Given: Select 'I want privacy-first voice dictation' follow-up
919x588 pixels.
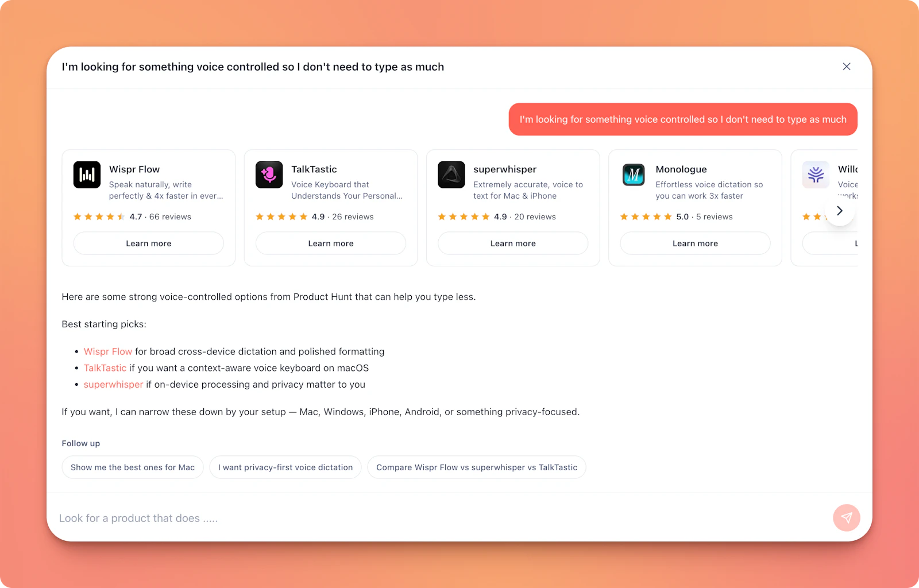Looking at the screenshot, I should click(x=285, y=467).
